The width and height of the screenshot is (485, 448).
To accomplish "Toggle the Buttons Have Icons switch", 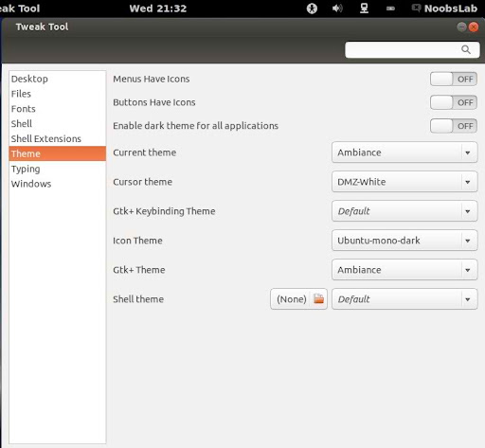I will [454, 102].
